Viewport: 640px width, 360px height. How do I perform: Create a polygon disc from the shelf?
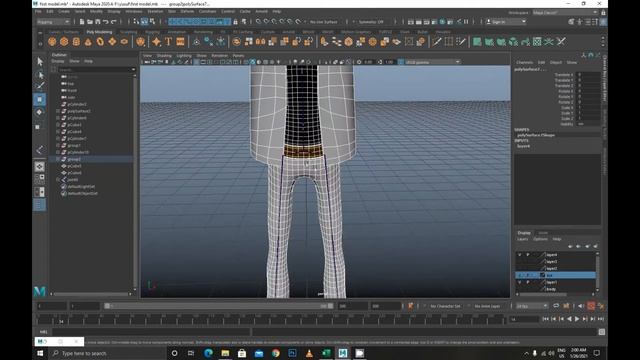[x=124, y=42]
